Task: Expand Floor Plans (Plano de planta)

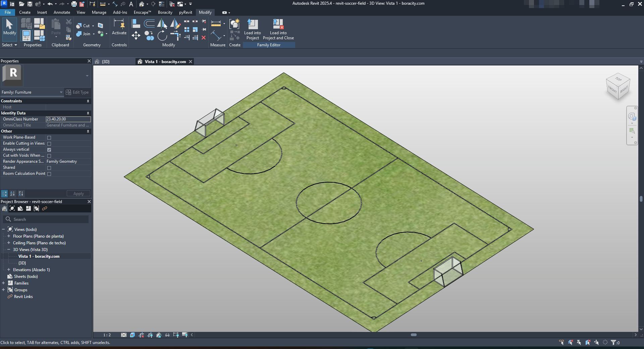Action: point(9,236)
